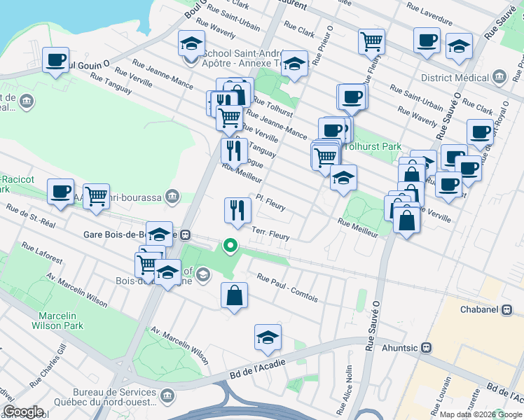This screenshot has width=524, height=420.
Task: Click the Chabanel train station icon
Action: tap(507, 309)
